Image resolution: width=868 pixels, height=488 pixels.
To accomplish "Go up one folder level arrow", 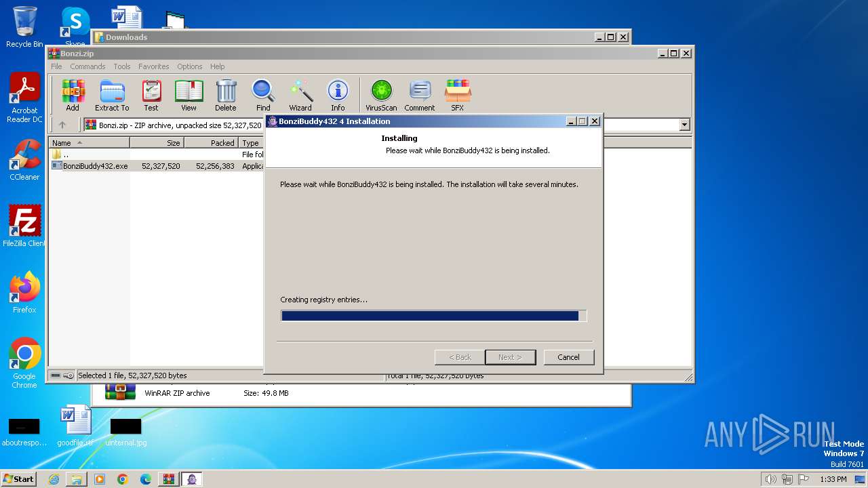I will 62,125.
